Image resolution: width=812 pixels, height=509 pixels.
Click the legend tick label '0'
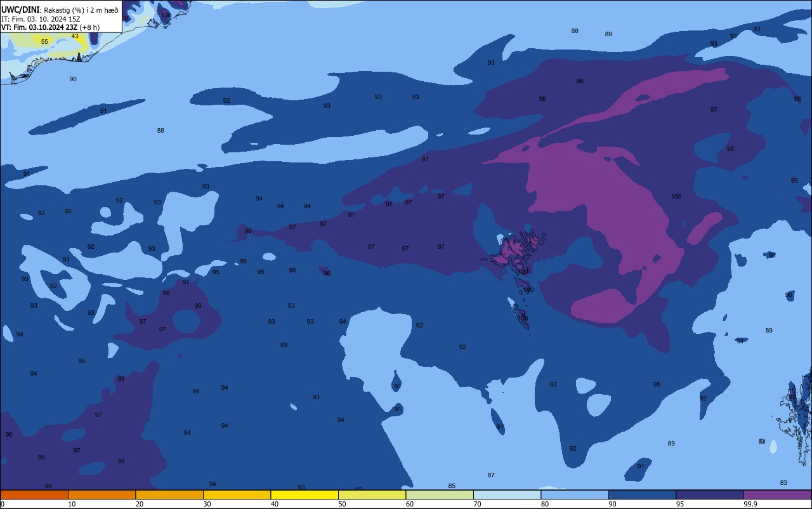click(x=3, y=504)
